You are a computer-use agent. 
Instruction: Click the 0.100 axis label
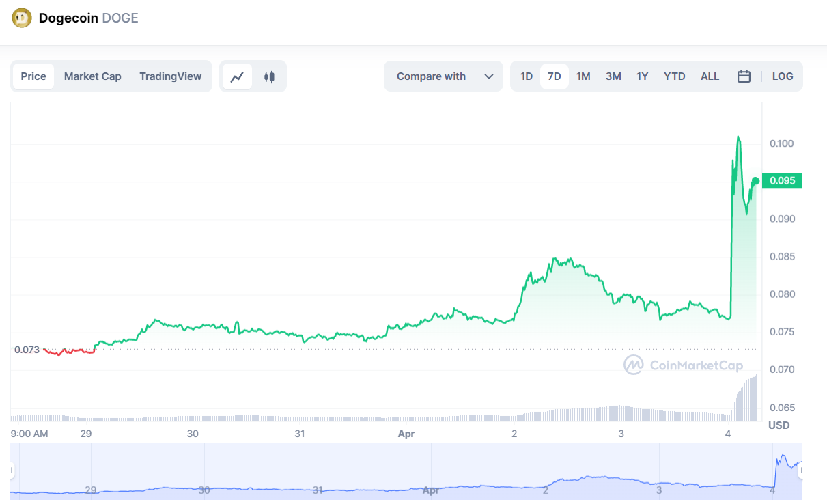(782, 143)
